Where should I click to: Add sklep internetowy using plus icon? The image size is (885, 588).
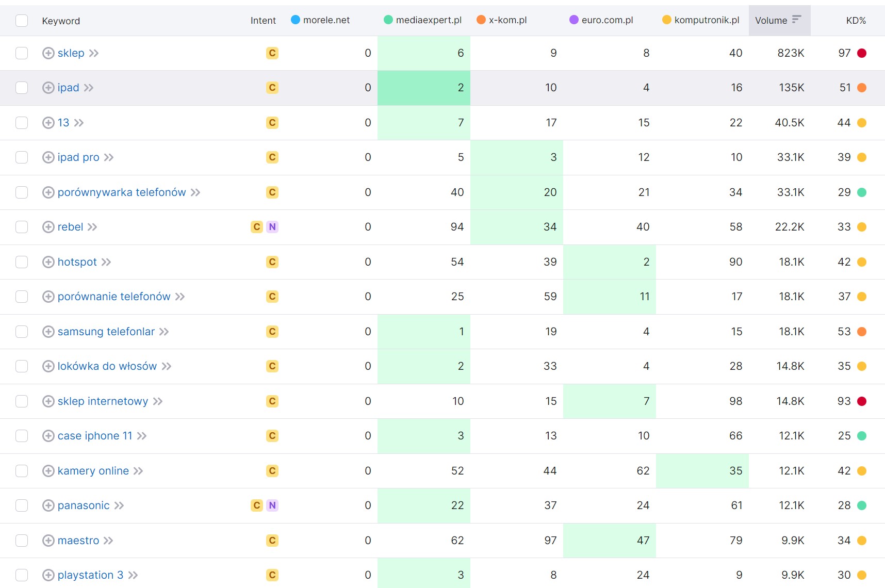48,401
